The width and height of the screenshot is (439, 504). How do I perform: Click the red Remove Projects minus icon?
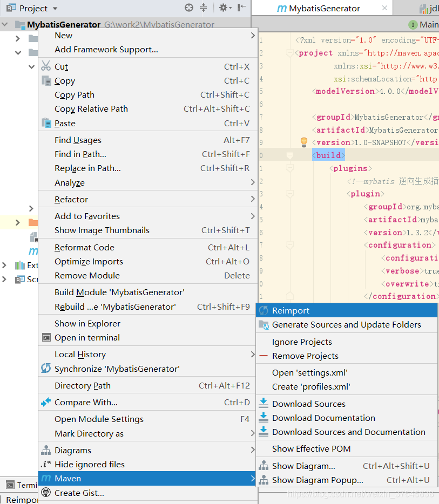(x=264, y=356)
